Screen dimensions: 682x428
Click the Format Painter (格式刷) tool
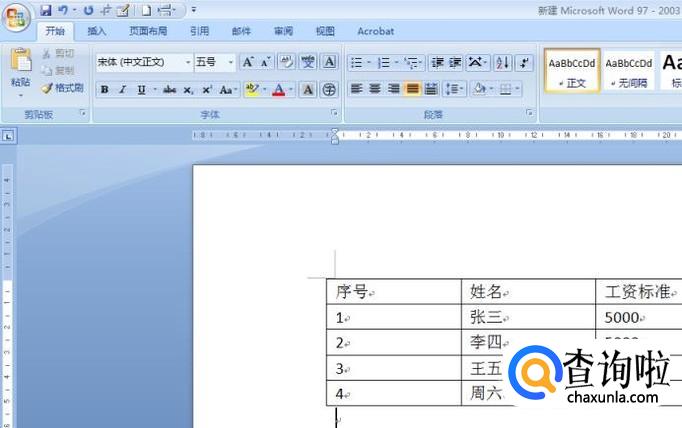pos(62,88)
